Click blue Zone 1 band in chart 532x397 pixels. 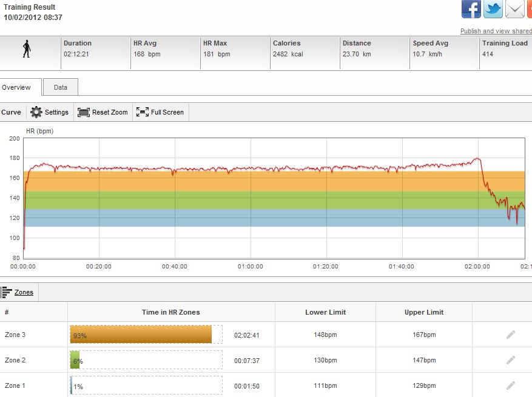[274, 218]
